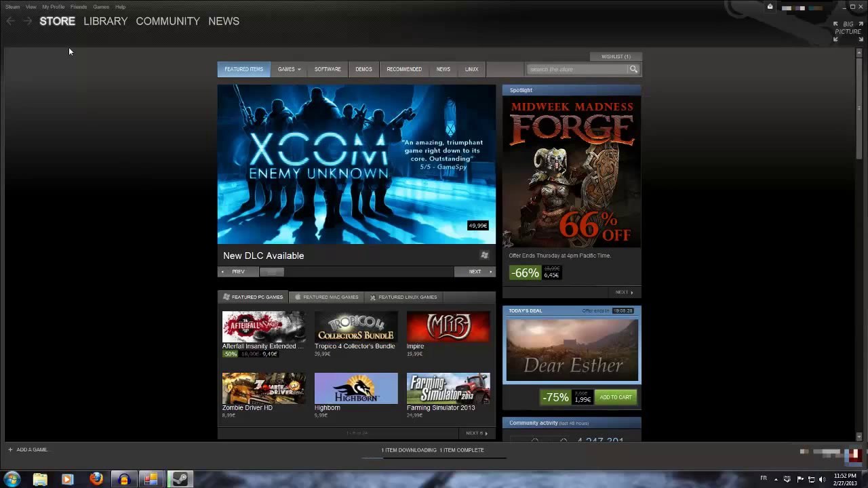Switch to the COMMUNITY section
The height and width of the screenshot is (488, 868).
click(x=167, y=21)
